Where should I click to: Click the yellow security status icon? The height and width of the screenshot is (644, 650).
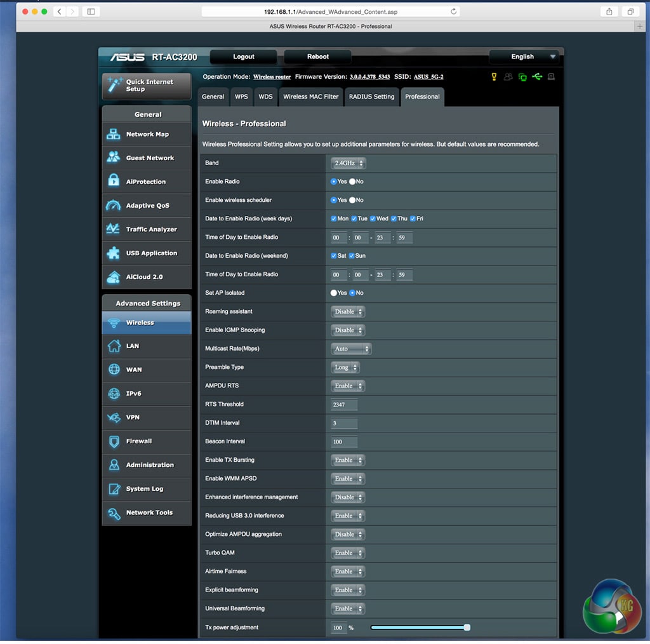494,77
